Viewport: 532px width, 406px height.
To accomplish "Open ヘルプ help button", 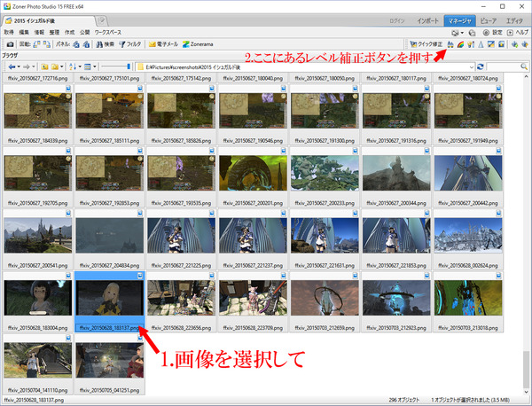I will 518,33.
